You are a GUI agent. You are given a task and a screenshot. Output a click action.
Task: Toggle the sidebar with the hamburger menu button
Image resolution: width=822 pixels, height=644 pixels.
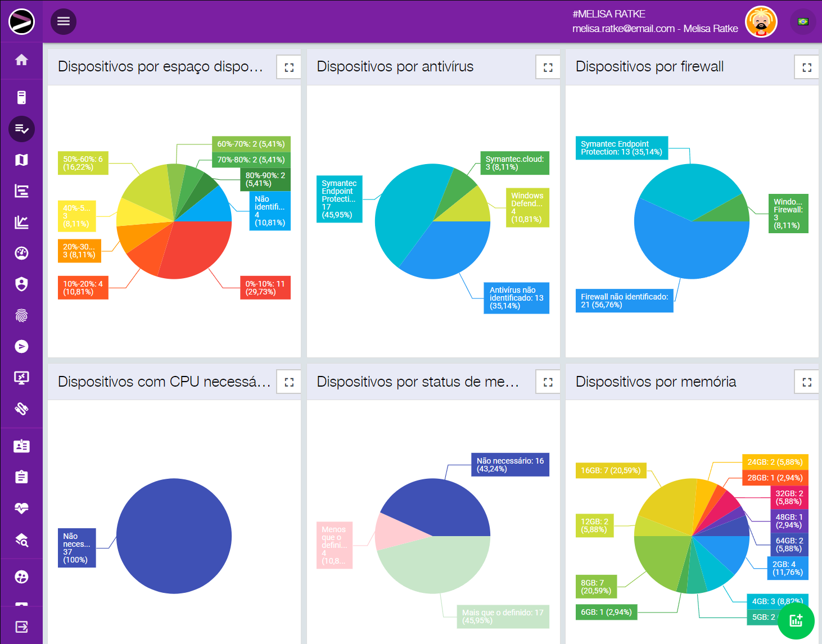(x=64, y=21)
